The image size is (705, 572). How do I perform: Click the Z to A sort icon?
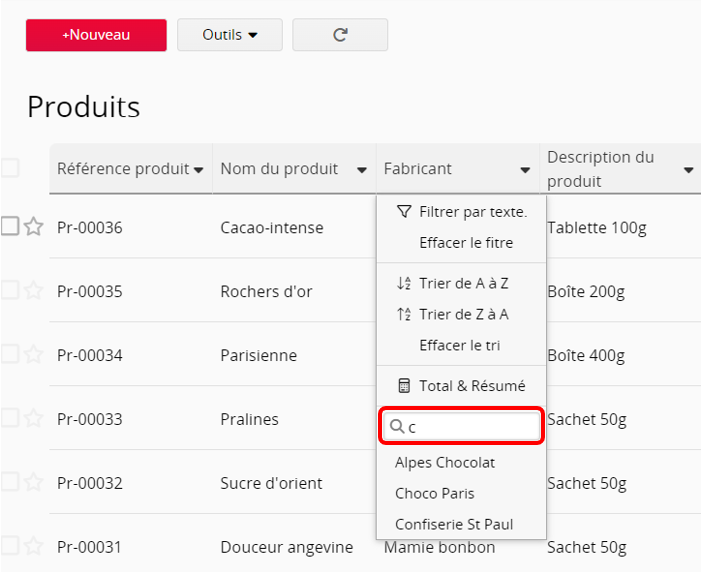pos(404,314)
